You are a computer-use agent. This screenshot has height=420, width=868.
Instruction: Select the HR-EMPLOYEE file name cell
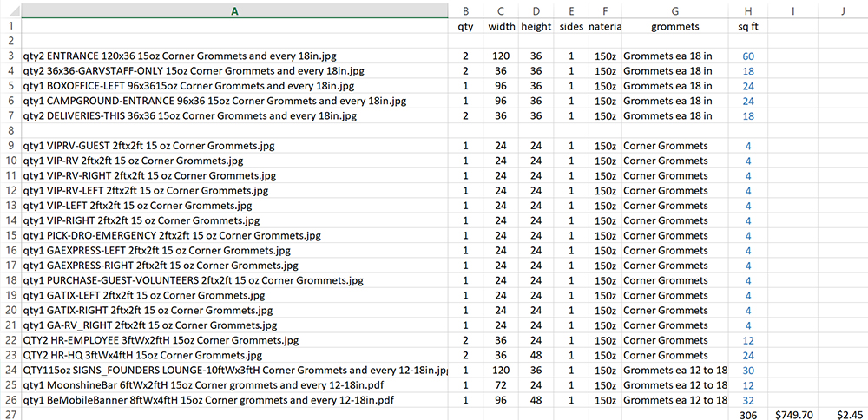click(234, 340)
